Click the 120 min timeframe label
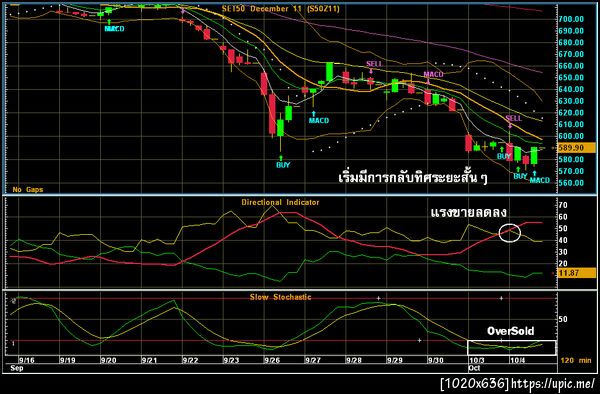This screenshot has width=600, height=394. (576, 360)
